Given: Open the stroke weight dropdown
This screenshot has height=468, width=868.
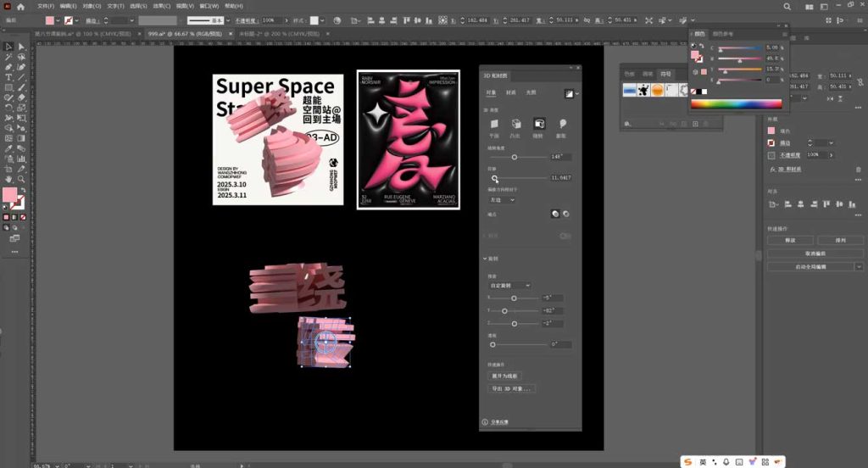Looking at the screenshot, I should pos(131,20).
